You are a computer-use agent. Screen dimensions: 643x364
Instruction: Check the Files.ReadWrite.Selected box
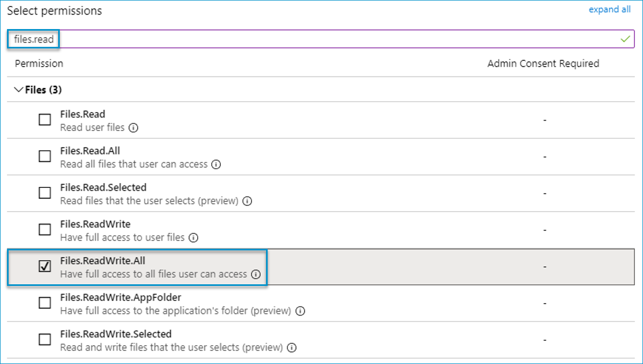(x=45, y=340)
